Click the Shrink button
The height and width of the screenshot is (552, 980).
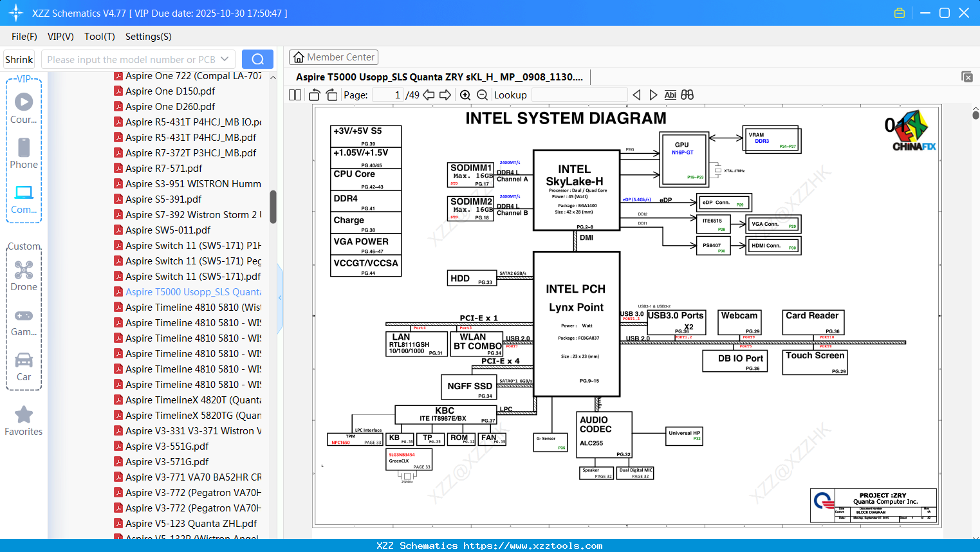click(x=19, y=59)
